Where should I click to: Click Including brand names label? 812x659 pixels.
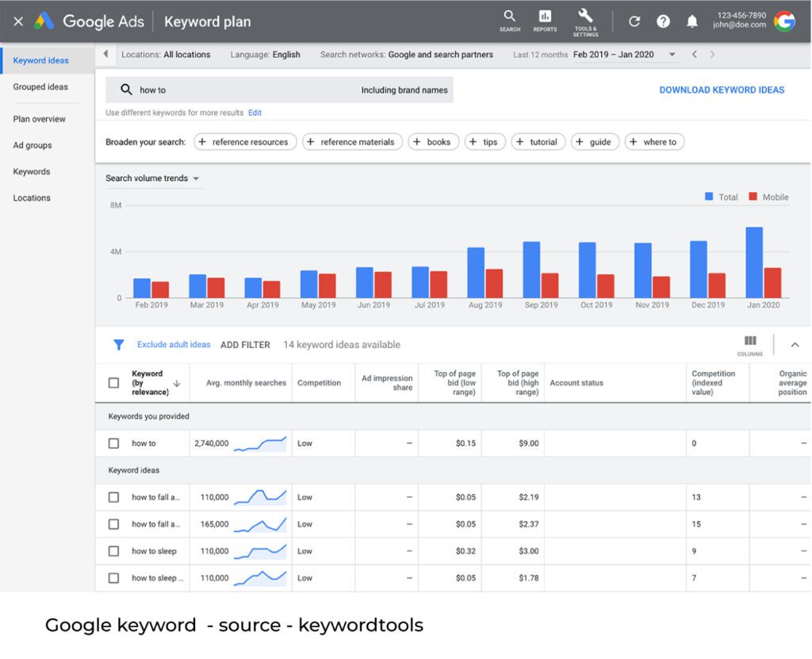(x=404, y=90)
